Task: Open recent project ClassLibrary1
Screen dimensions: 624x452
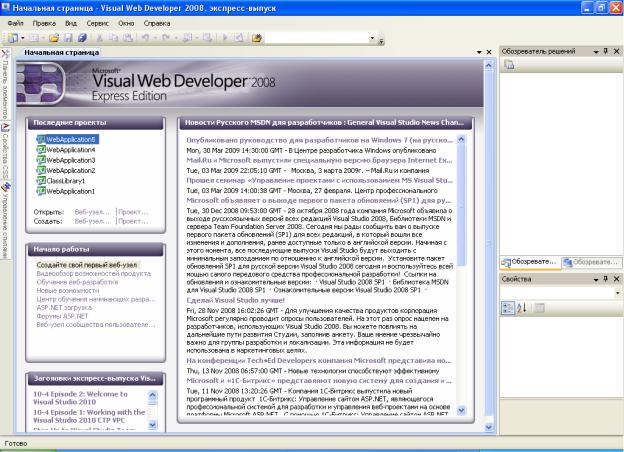Action: pos(61,181)
